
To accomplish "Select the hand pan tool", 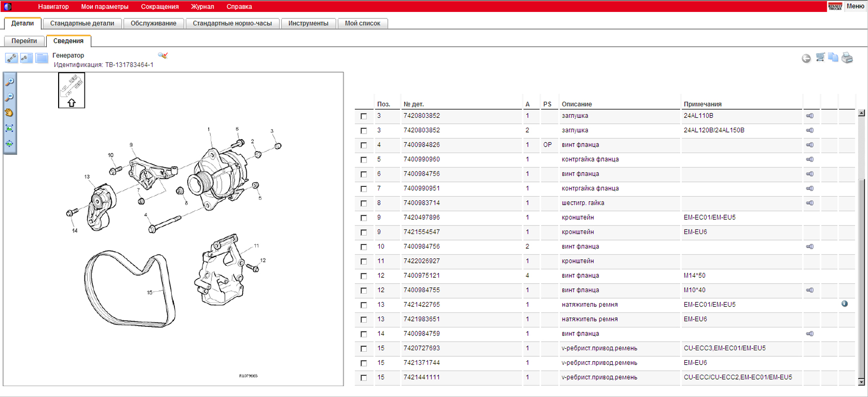I will tap(9, 113).
